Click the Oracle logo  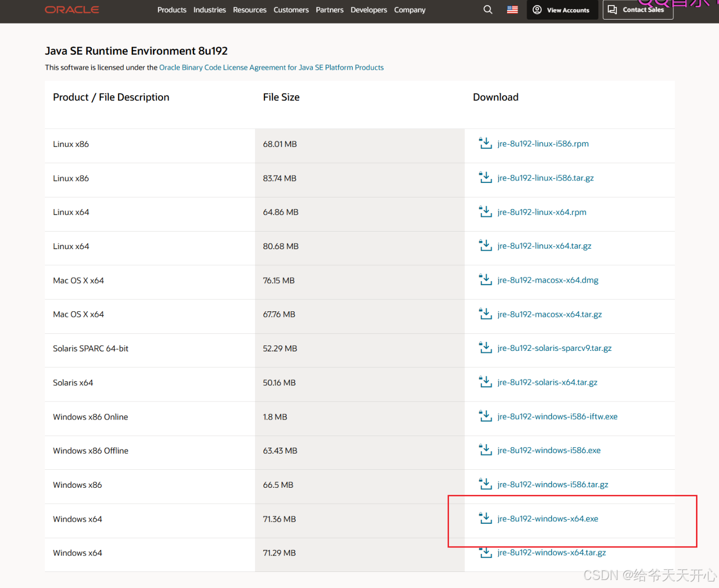click(72, 10)
